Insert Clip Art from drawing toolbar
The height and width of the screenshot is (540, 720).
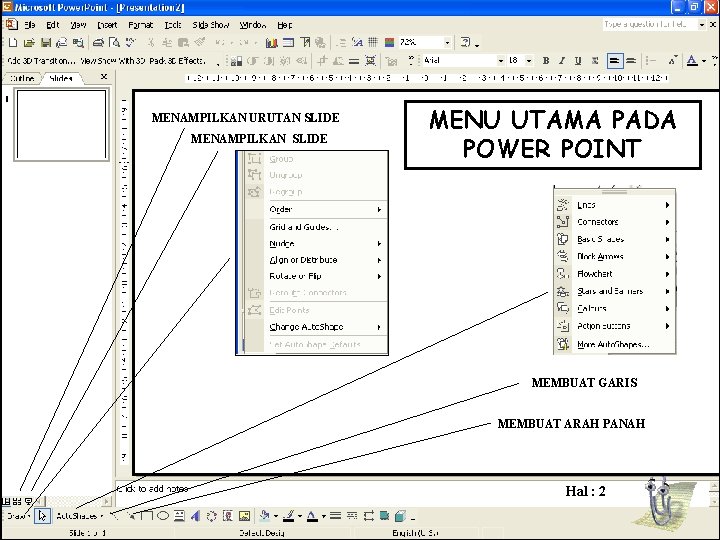[x=228, y=516]
